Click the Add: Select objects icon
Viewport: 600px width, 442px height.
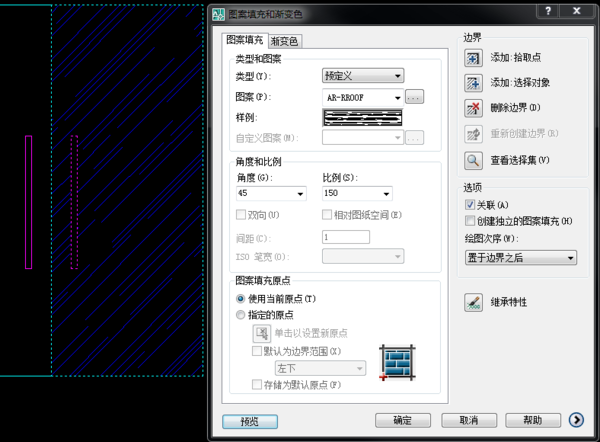[x=473, y=83]
